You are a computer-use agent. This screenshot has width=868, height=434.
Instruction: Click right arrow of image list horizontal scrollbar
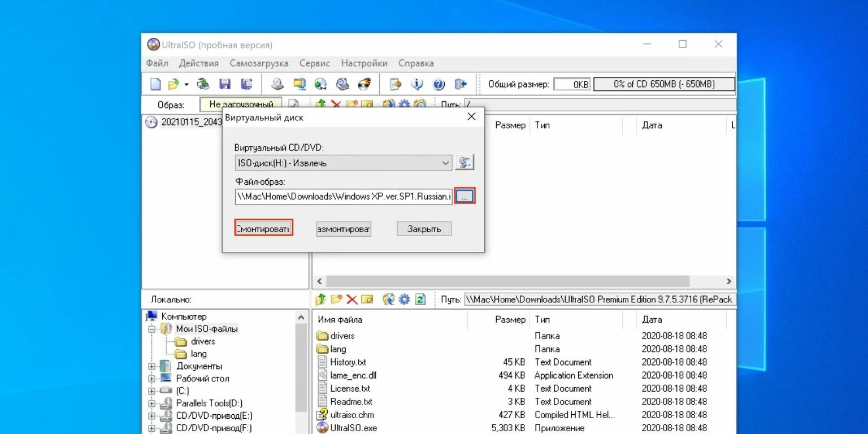728,281
